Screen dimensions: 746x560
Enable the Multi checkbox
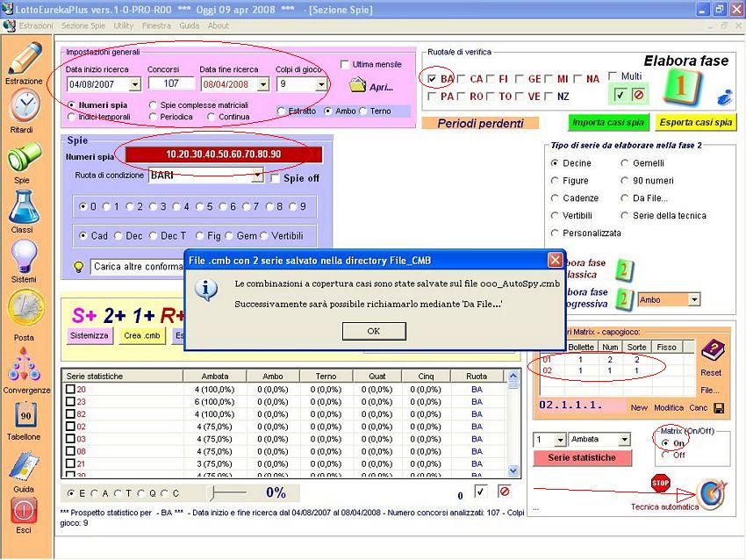pos(613,76)
